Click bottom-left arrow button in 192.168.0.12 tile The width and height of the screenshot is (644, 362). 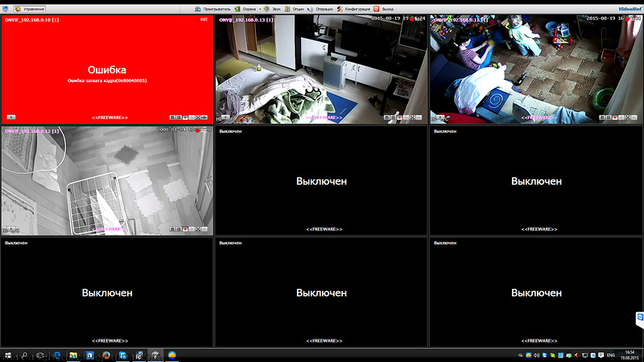coord(11,229)
